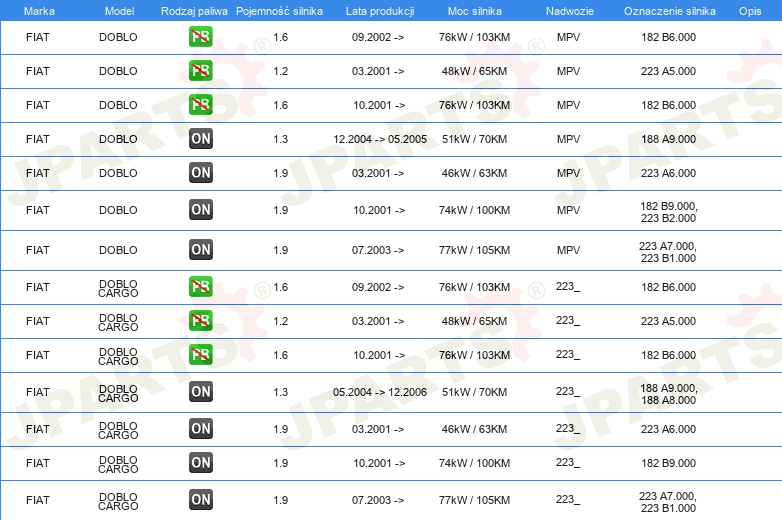Viewport: 782px width, 520px height.
Task: Click the Lata produkcji column header
Action: click(380, 11)
